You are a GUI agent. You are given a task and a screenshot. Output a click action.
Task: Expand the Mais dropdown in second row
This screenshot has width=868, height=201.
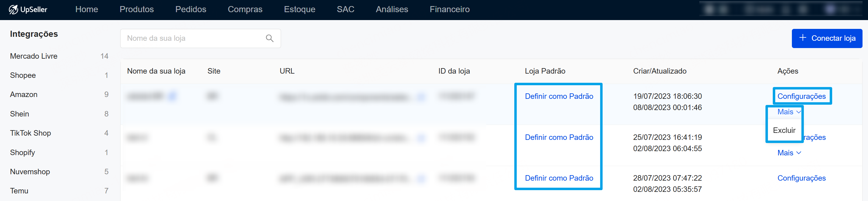click(789, 153)
